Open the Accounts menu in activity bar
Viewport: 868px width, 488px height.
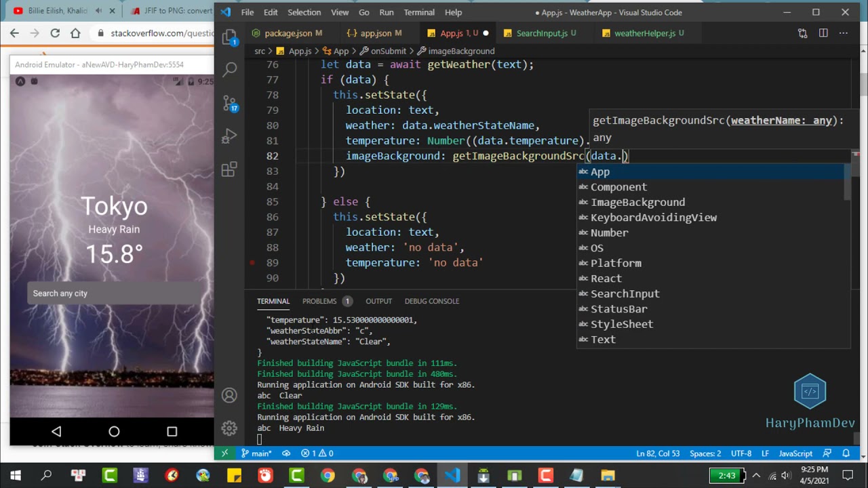coord(229,395)
